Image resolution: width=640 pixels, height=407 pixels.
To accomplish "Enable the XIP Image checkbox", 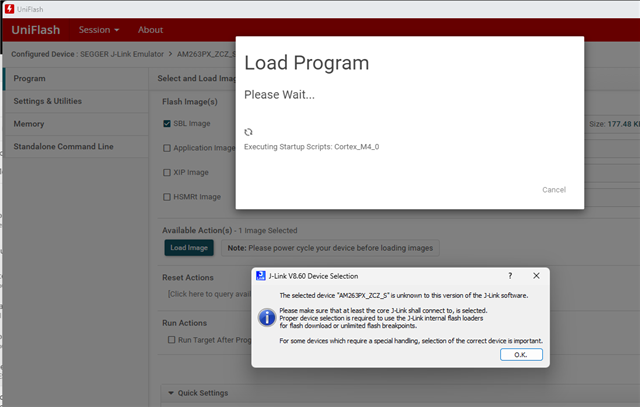I will click(x=167, y=172).
